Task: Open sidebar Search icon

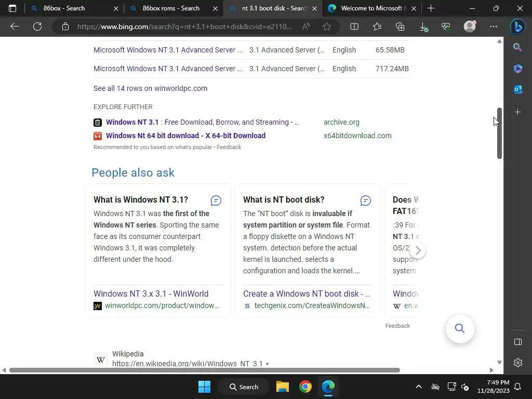Action: (517, 47)
